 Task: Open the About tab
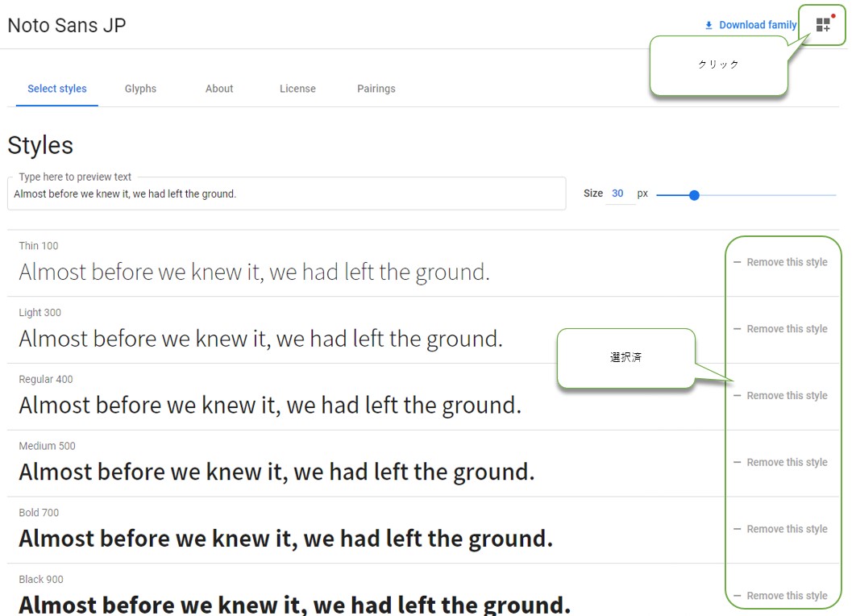coord(219,89)
